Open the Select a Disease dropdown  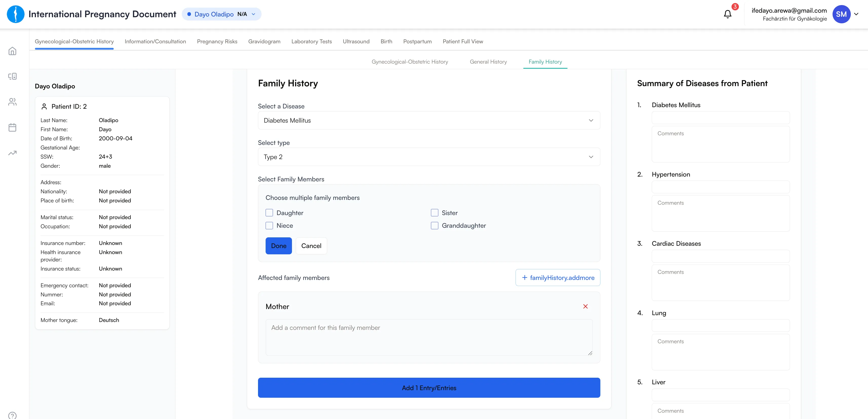(429, 120)
